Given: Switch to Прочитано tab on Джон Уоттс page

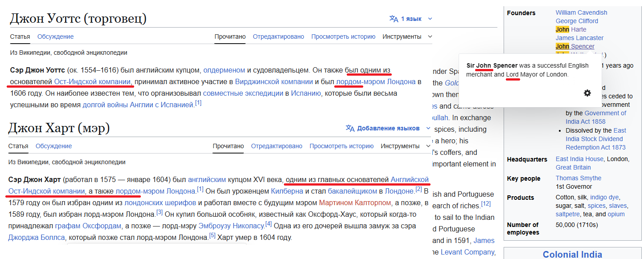Looking at the screenshot, I should coord(230,36).
